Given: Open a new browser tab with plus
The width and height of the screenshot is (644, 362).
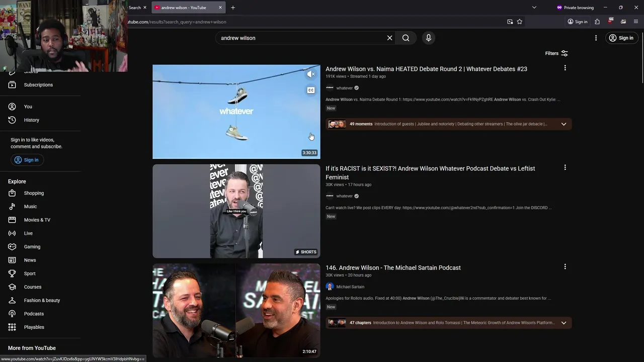Looking at the screenshot, I should (x=233, y=8).
